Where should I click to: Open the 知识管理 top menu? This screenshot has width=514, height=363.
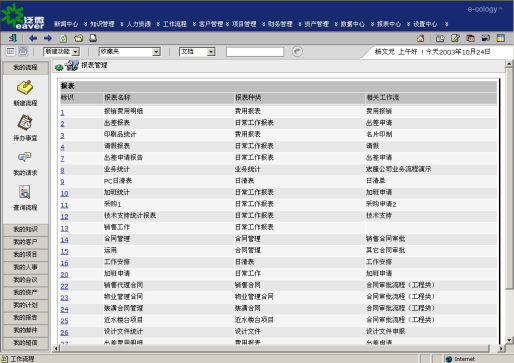(x=102, y=24)
